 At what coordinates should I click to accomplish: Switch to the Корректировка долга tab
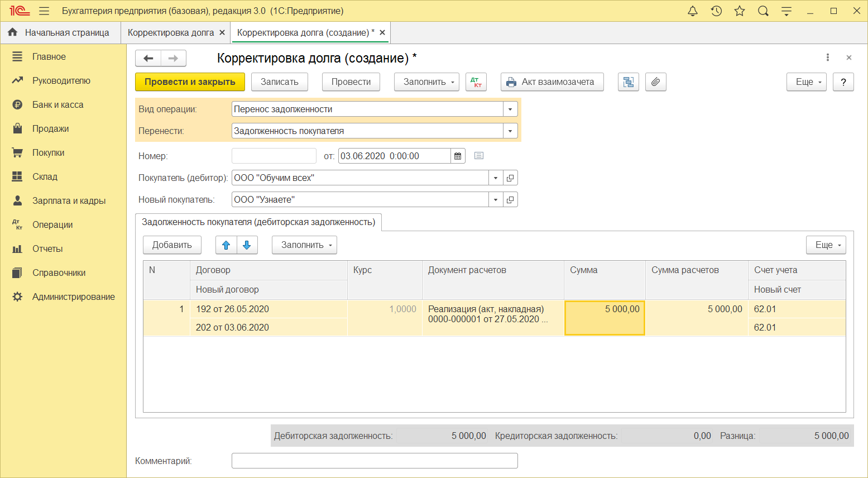tap(171, 32)
